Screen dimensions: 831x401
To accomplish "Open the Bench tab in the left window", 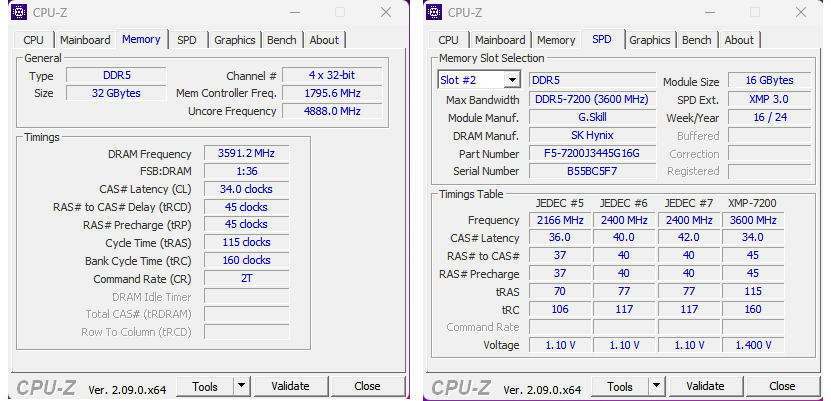I will coord(281,40).
